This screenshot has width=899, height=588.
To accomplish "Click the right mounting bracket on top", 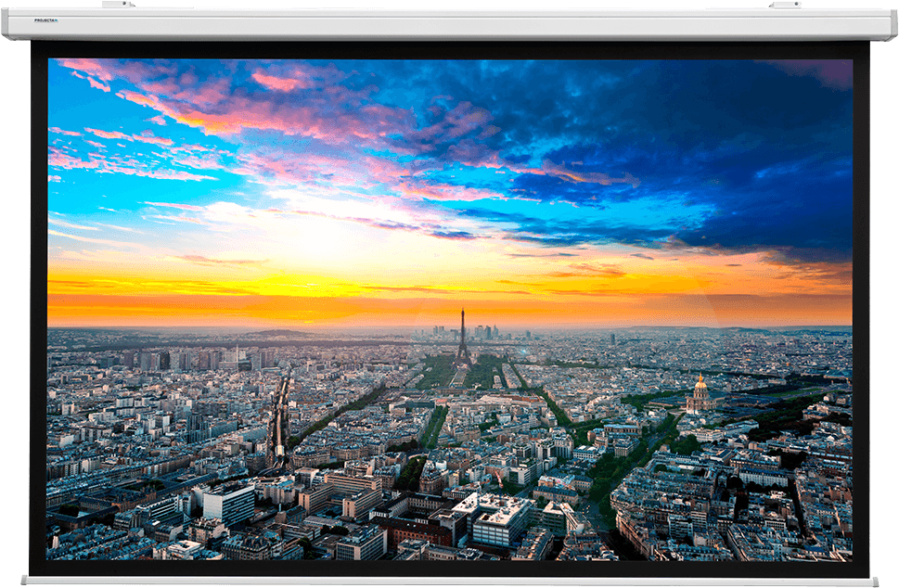I will (785, 5).
